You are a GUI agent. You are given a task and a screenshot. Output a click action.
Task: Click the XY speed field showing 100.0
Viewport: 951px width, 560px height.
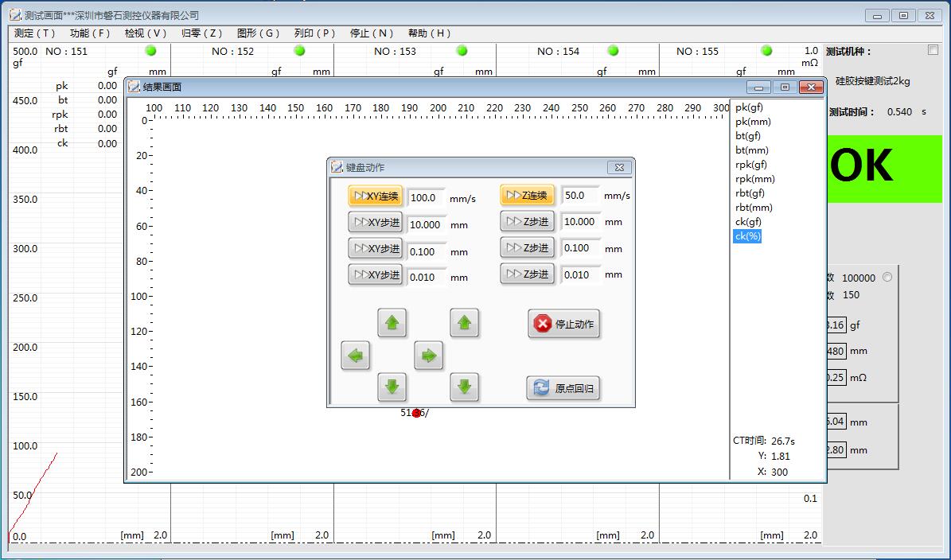click(x=426, y=197)
